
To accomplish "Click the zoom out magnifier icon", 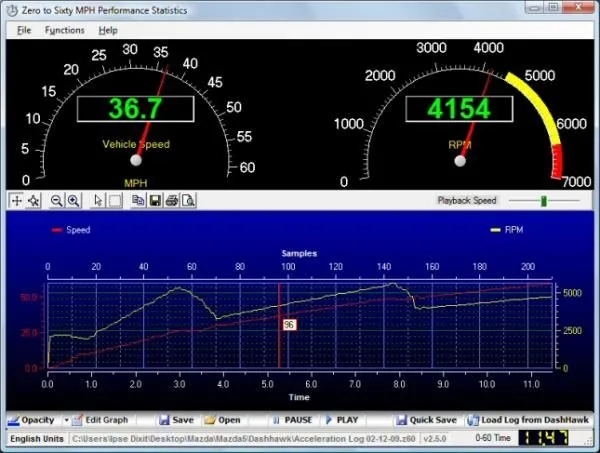I will (x=57, y=200).
